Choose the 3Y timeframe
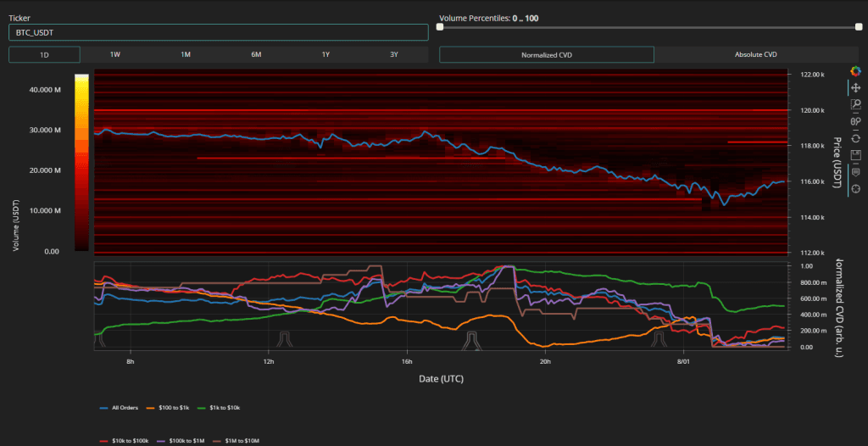This screenshot has height=446, width=868. click(393, 54)
